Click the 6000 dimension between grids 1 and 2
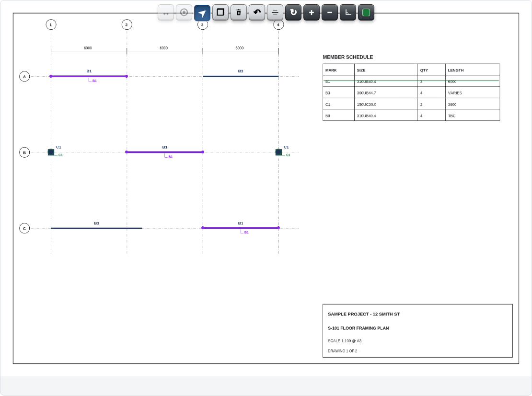Viewport: 532px width, 396px height. click(x=88, y=48)
